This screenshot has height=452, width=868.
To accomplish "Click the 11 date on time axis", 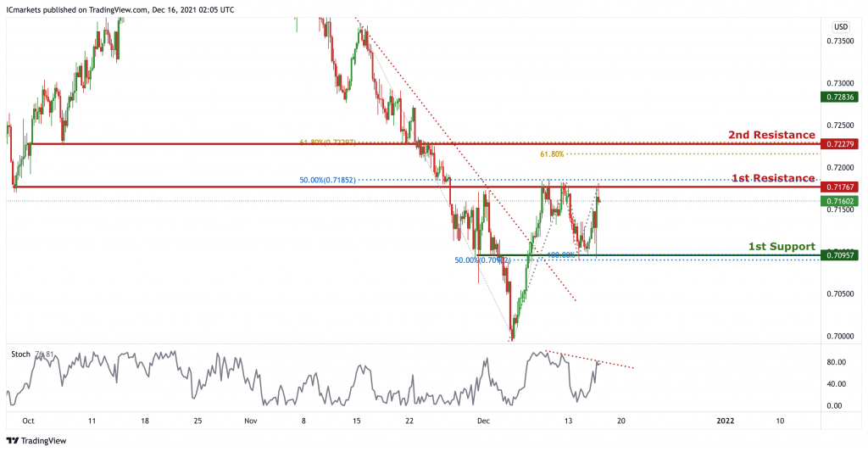I will click(x=92, y=421).
